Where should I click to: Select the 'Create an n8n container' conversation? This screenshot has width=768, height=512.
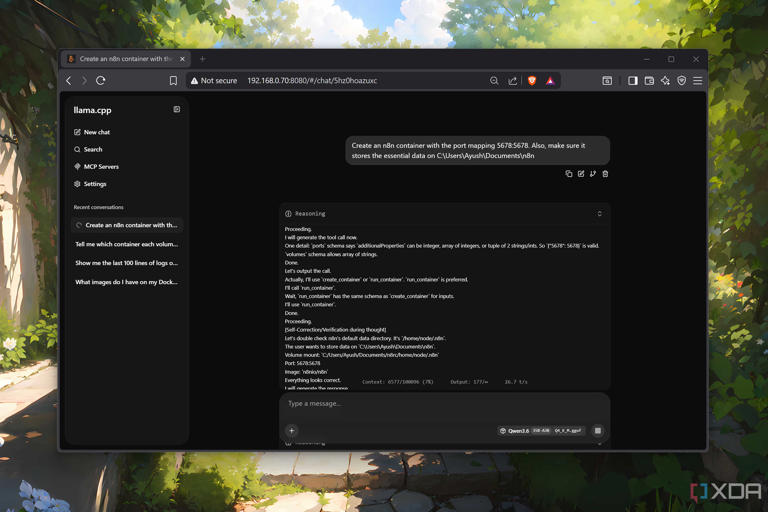pos(127,225)
